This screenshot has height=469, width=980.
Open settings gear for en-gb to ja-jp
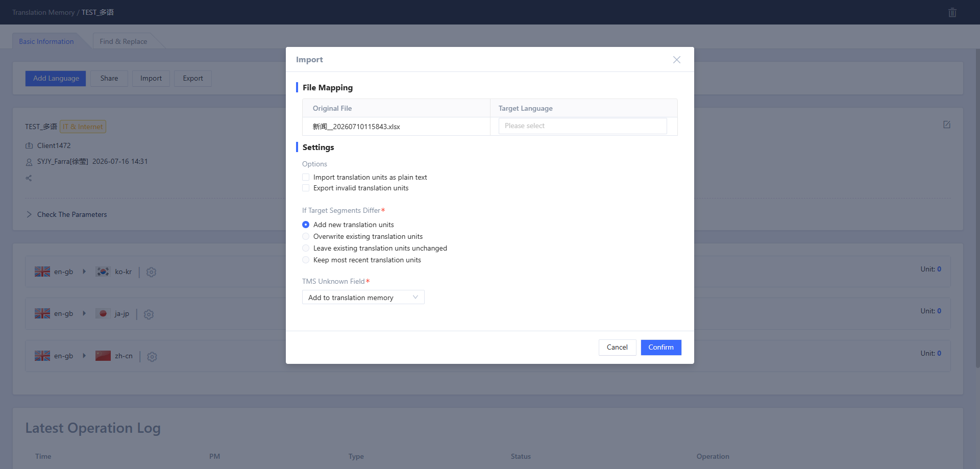(149, 314)
